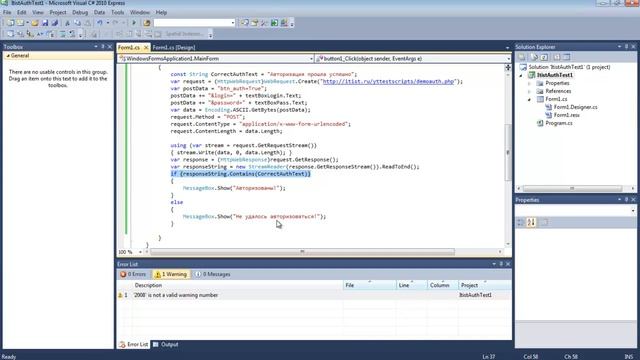This screenshot has height=360, width=640.
Task: Select Form1.Designer.cs in Solution Explorer
Action: (x=575, y=107)
